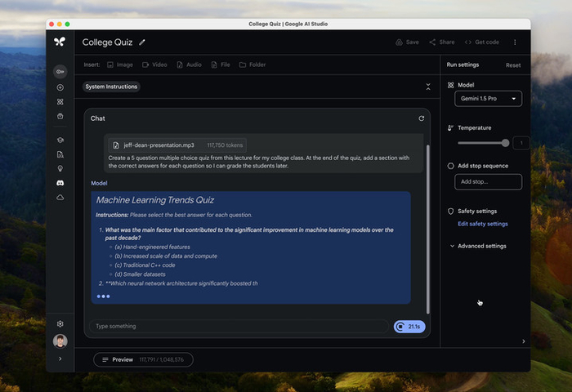
Task: Expand the left sidebar chevron
Action: point(60,359)
